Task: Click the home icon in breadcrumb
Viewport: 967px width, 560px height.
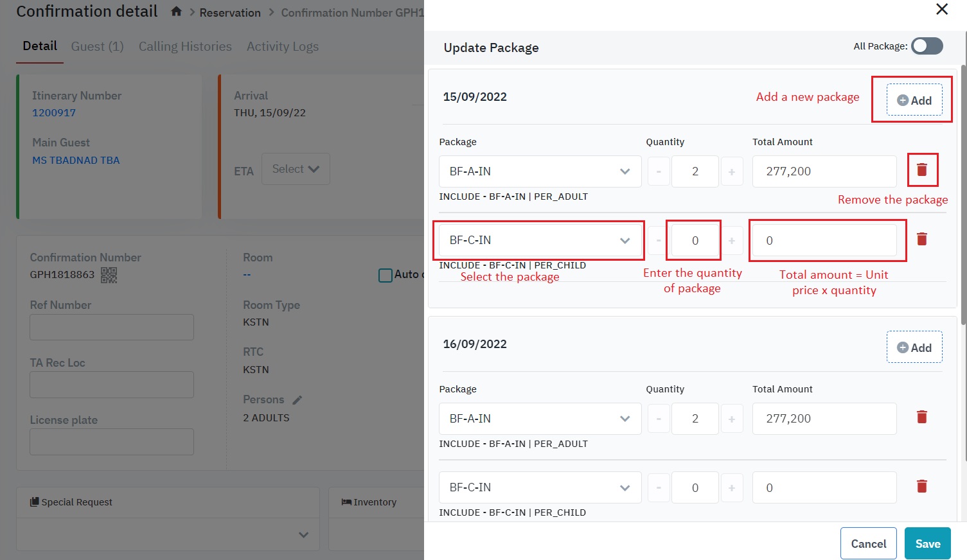Action: tap(176, 12)
